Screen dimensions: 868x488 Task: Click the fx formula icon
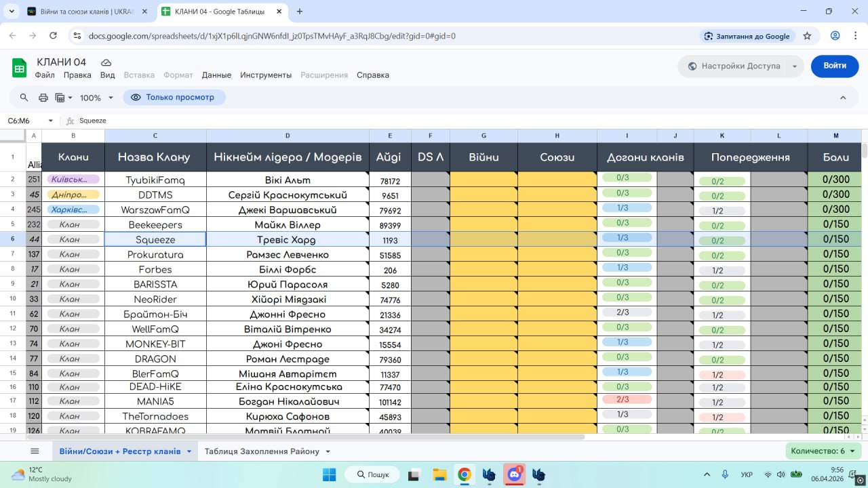[x=70, y=121]
